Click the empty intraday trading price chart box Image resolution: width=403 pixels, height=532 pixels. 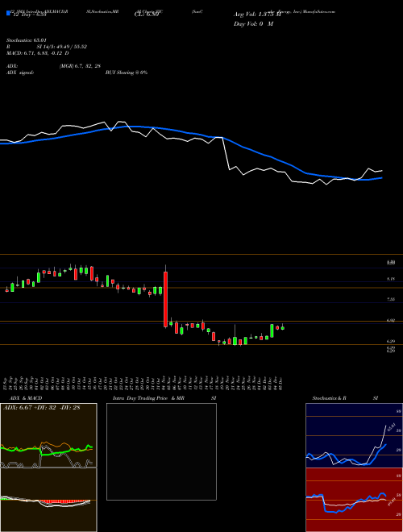[161, 451]
